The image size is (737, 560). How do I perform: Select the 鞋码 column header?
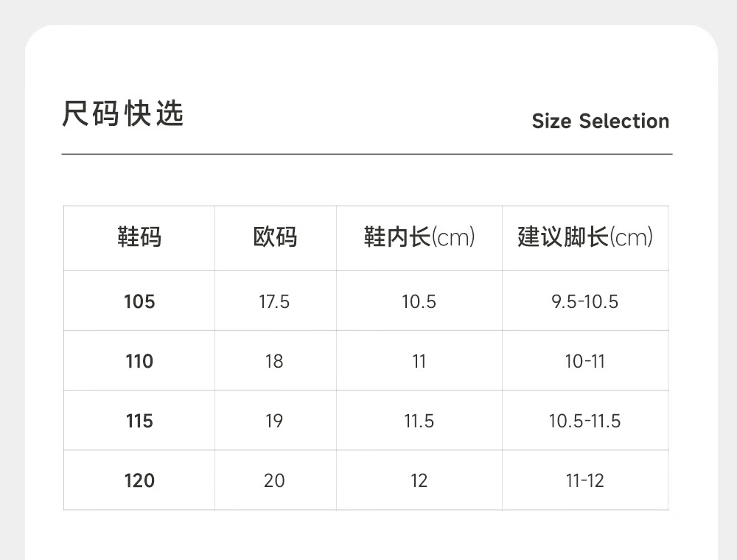pos(139,238)
